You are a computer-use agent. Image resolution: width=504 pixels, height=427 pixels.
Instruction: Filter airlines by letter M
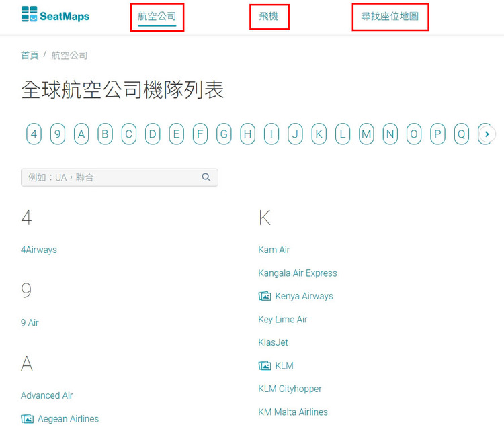366,134
